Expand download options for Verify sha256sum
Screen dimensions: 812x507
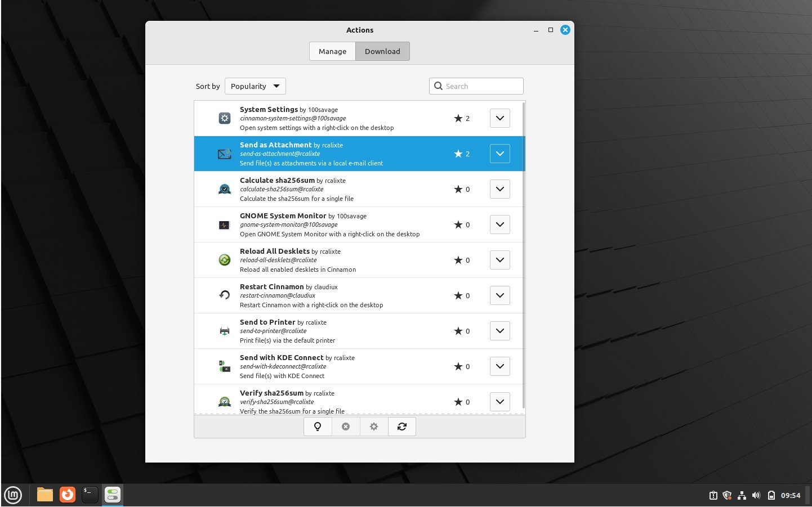(500, 402)
